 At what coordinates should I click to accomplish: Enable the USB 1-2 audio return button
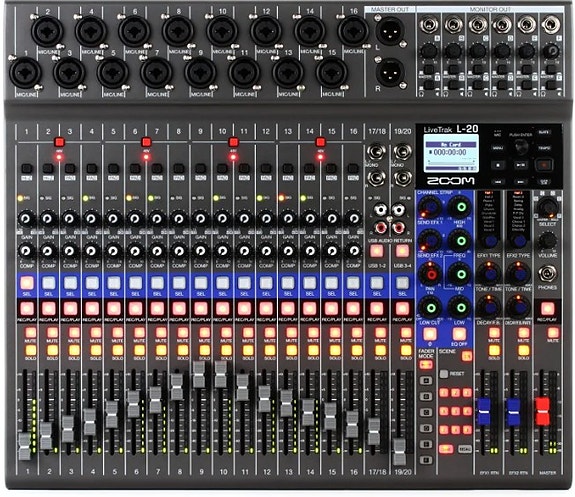pyautogui.click(x=377, y=251)
